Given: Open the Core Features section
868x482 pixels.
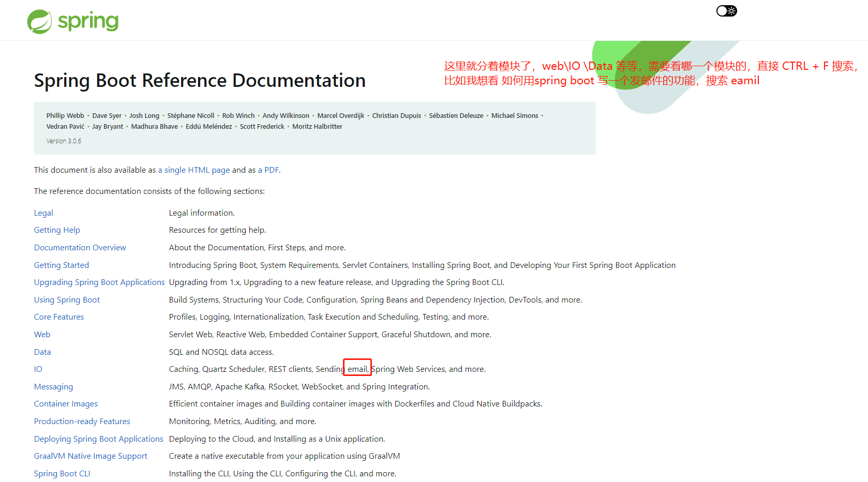Looking at the screenshot, I should pos(59,317).
